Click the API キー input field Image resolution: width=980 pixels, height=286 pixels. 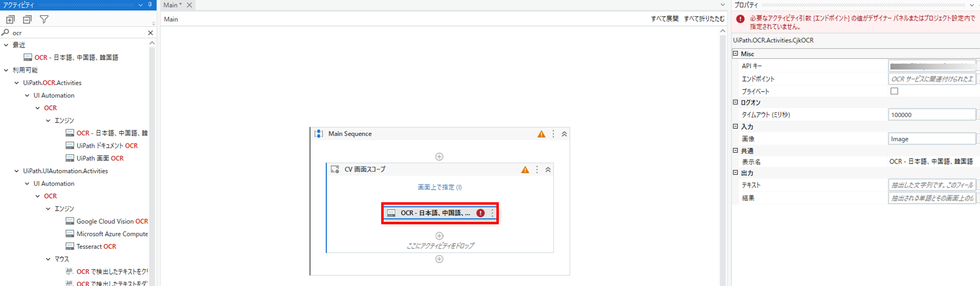(x=932, y=66)
